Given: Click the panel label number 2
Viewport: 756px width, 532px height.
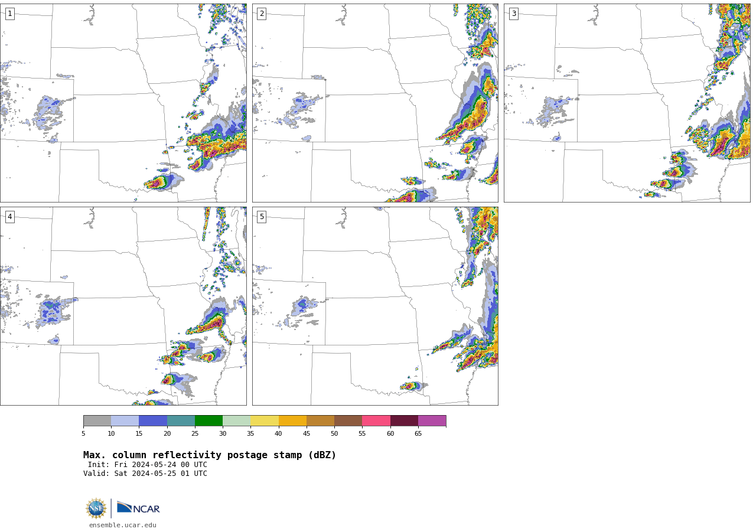Looking at the screenshot, I should pos(262,14).
